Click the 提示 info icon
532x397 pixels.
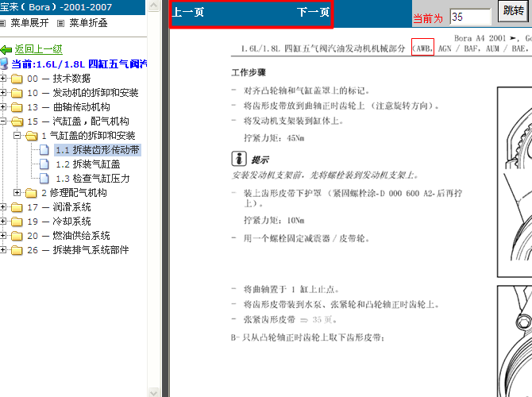click(239, 159)
